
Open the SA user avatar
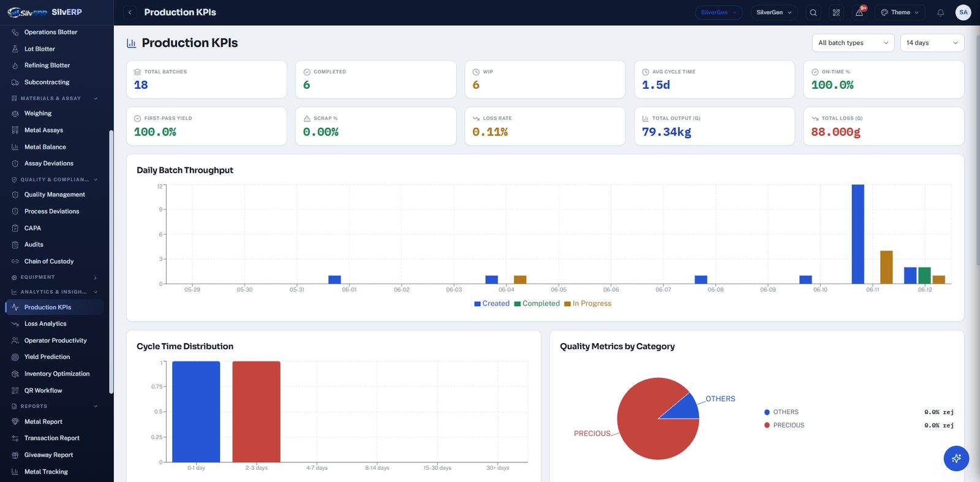(963, 12)
